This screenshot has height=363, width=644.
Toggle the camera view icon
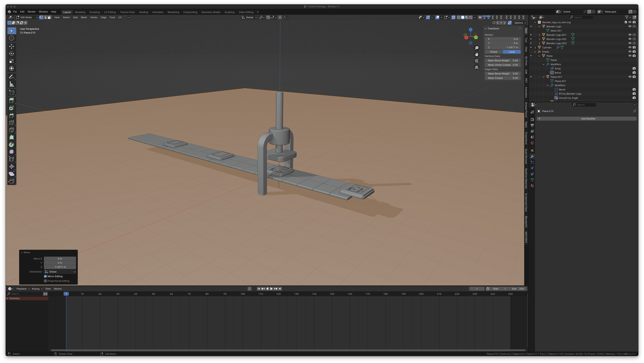tap(476, 61)
